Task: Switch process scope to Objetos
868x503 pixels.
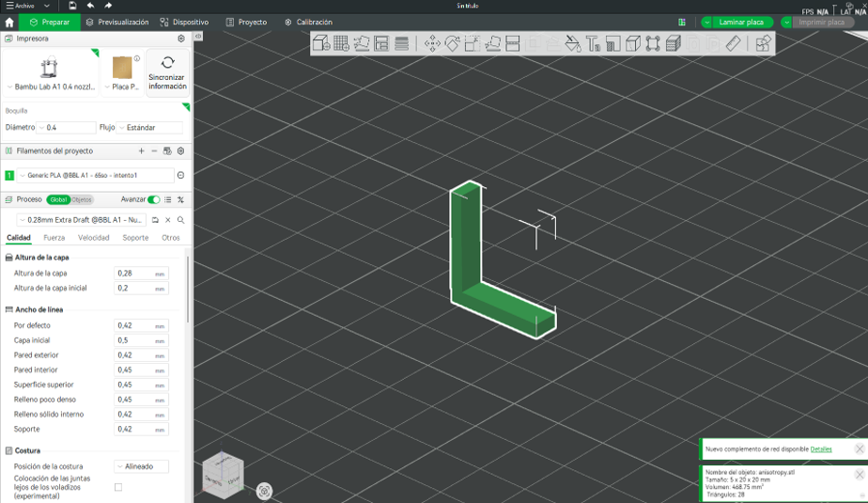Action: click(82, 200)
